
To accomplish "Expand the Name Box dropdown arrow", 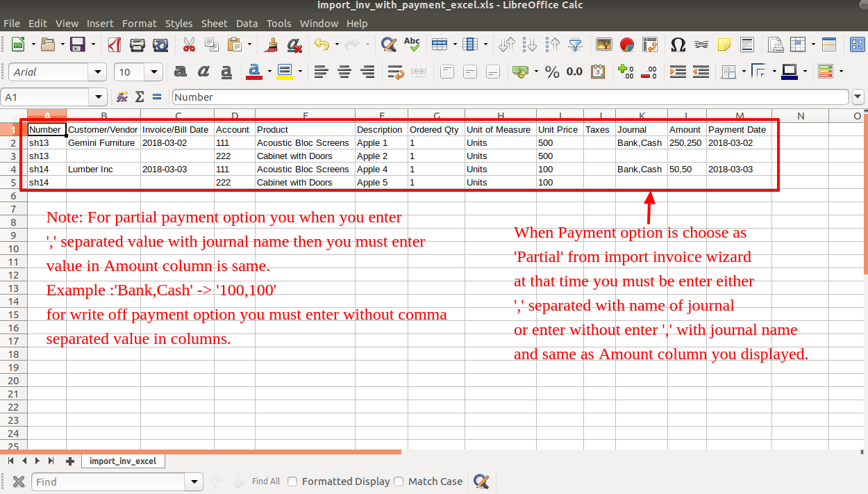I will click(x=98, y=97).
